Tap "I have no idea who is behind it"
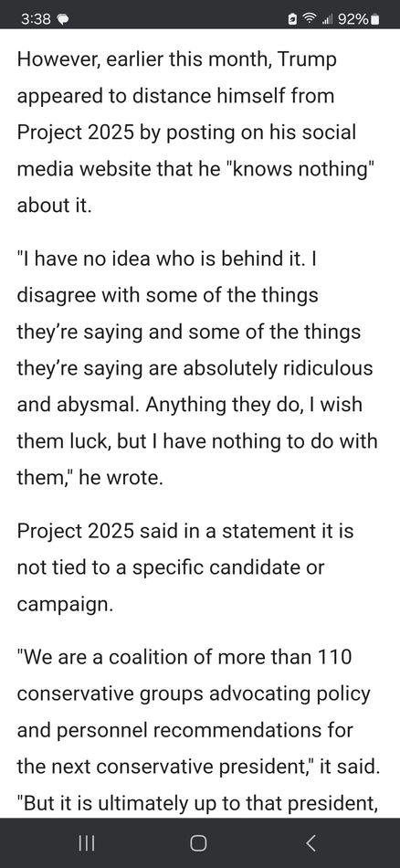This screenshot has height=868, width=400. click(x=161, y=259)
